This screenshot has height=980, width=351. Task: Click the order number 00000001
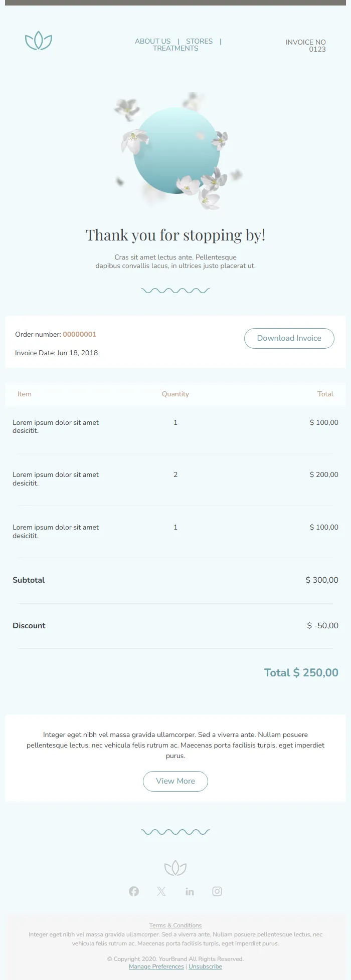[x=79, y=334]
